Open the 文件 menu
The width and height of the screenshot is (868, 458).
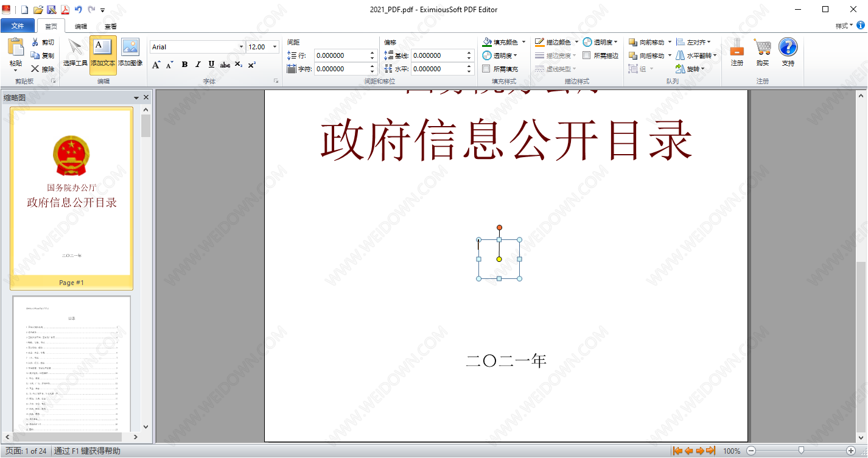[x=18, y=26]
